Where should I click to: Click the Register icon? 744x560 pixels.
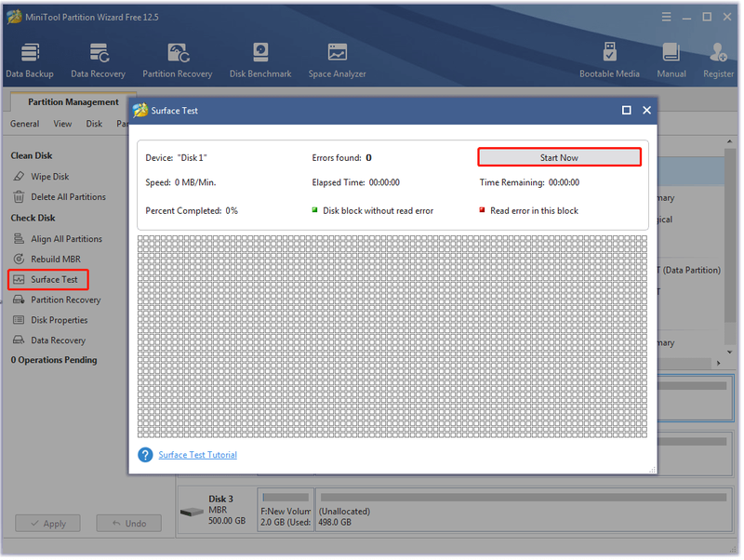point(718,60)
